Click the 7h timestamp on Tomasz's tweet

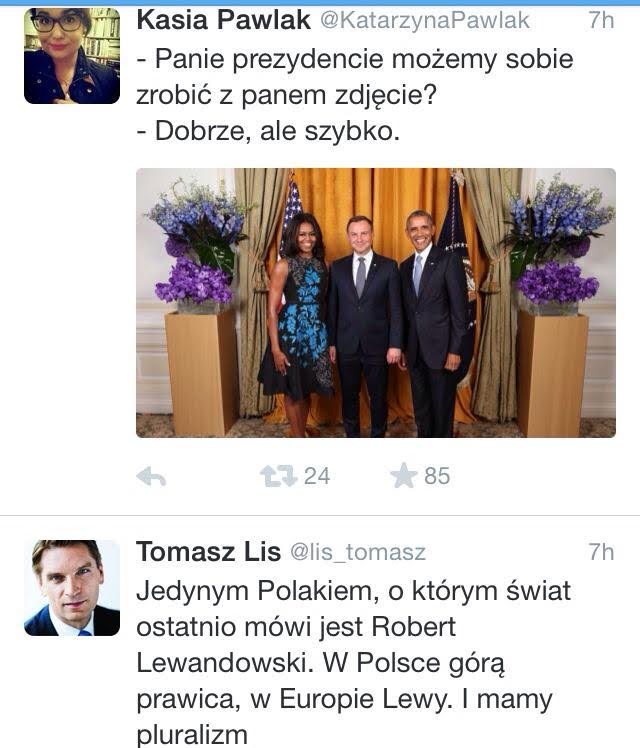pyautogui.click(x=601, y=551)
